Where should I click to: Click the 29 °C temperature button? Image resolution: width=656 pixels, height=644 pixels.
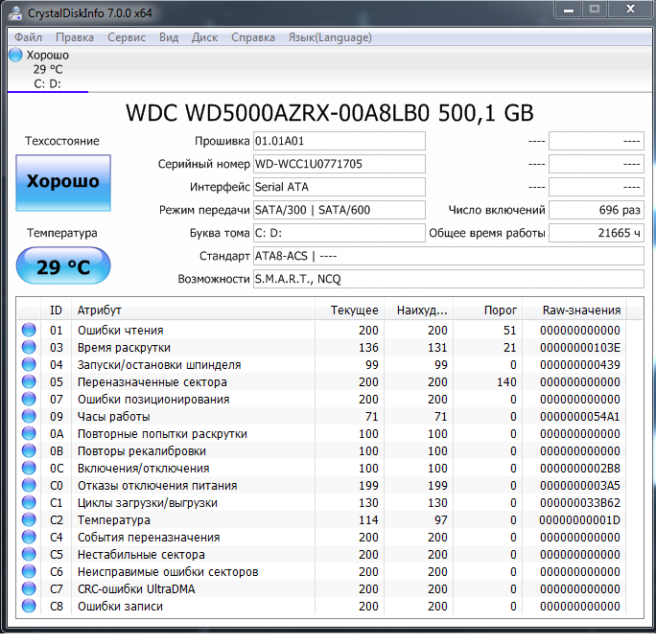pos(63,266)
